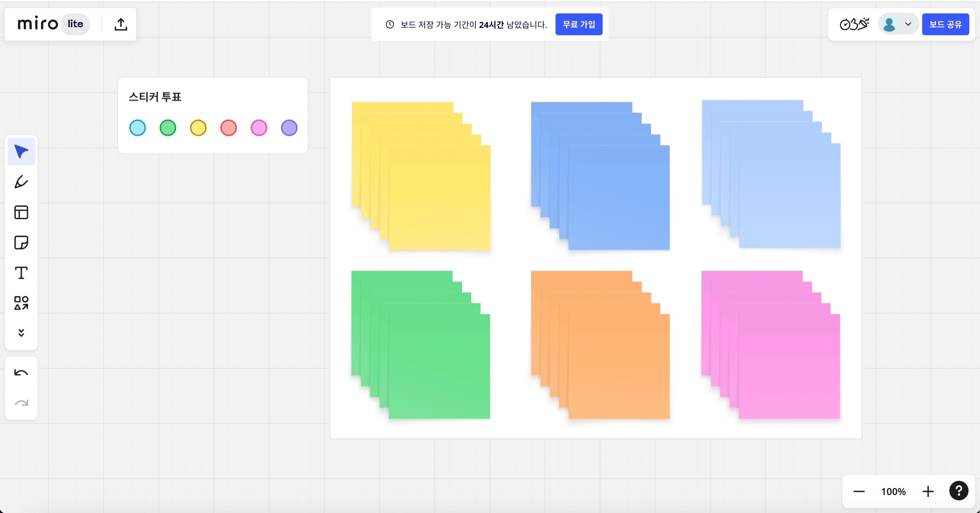Open the zoom percentage 100% menu
The image size is (980, 513).
tap(893, 492)
